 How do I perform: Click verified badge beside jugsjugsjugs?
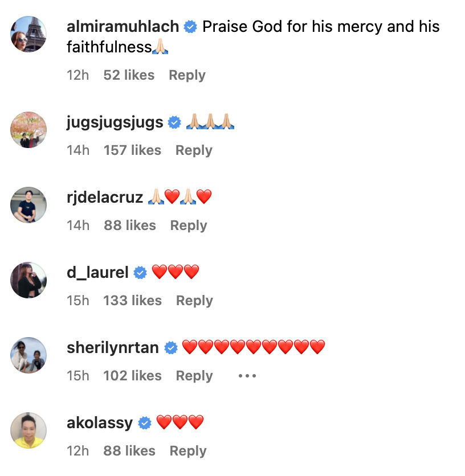click(x=174, y=122)
